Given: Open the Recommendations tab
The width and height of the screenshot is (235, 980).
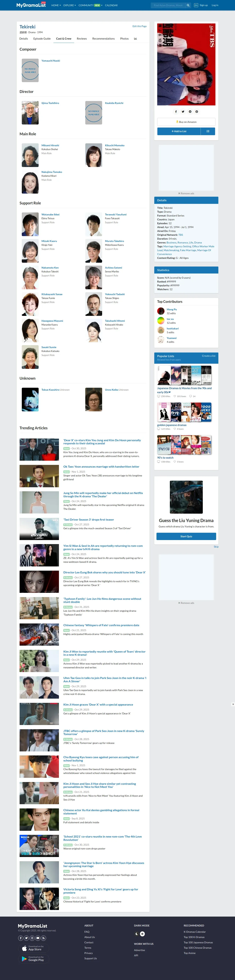Looking at the screenshot, I should coord(103,38).
